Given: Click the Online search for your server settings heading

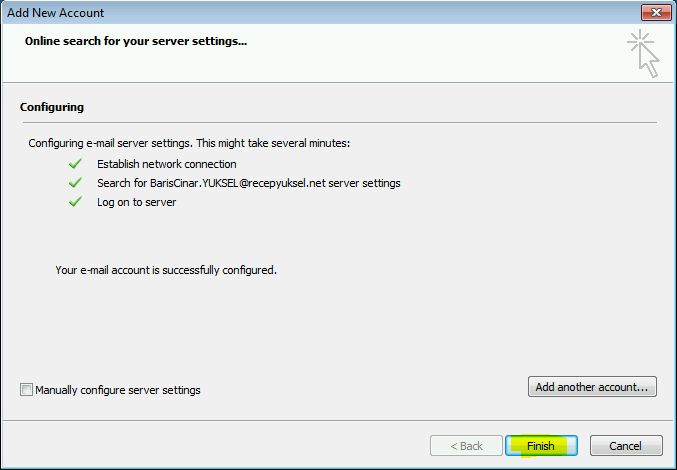Looking at the screenshot, I should click(x=136, y=41).
